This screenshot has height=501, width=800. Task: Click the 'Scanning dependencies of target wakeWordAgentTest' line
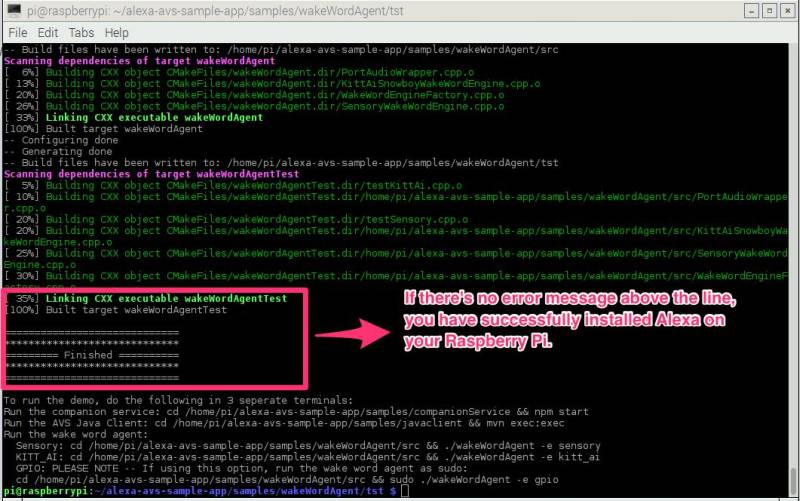[x=152, y=174]
